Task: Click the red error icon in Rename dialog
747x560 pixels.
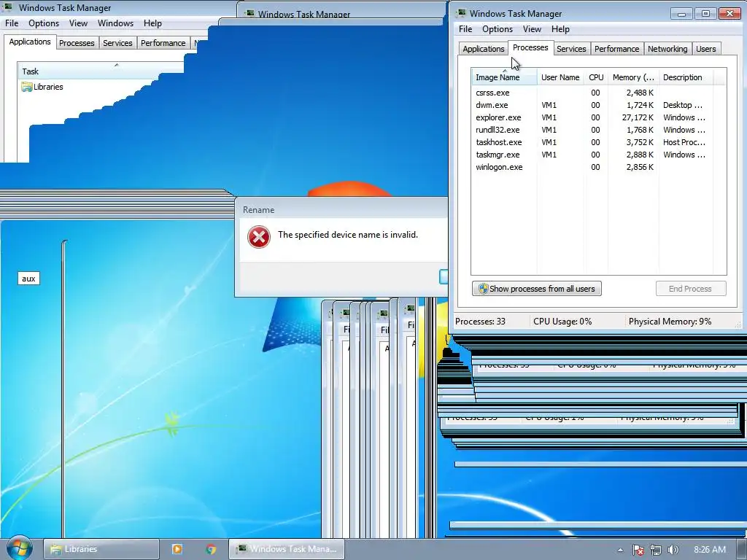Action: [259, 237]
